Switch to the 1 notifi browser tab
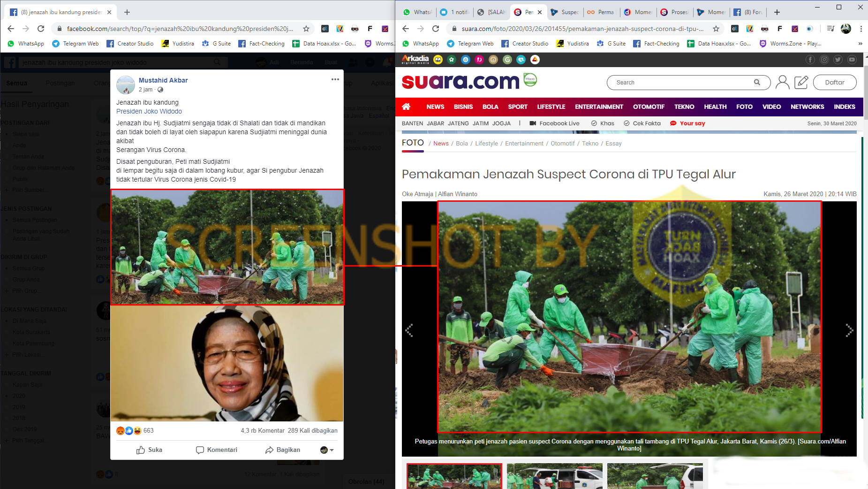Viewport: 868px width, 489px height. [455, 12]
